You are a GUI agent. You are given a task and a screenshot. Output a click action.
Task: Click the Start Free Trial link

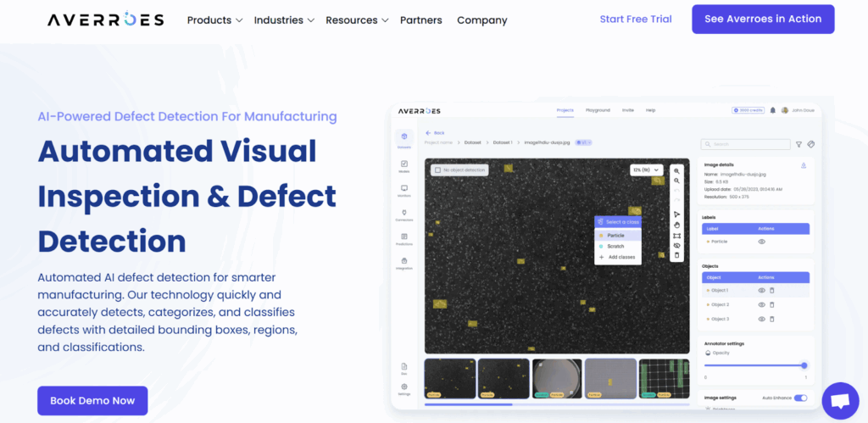(x=636, y=19)
